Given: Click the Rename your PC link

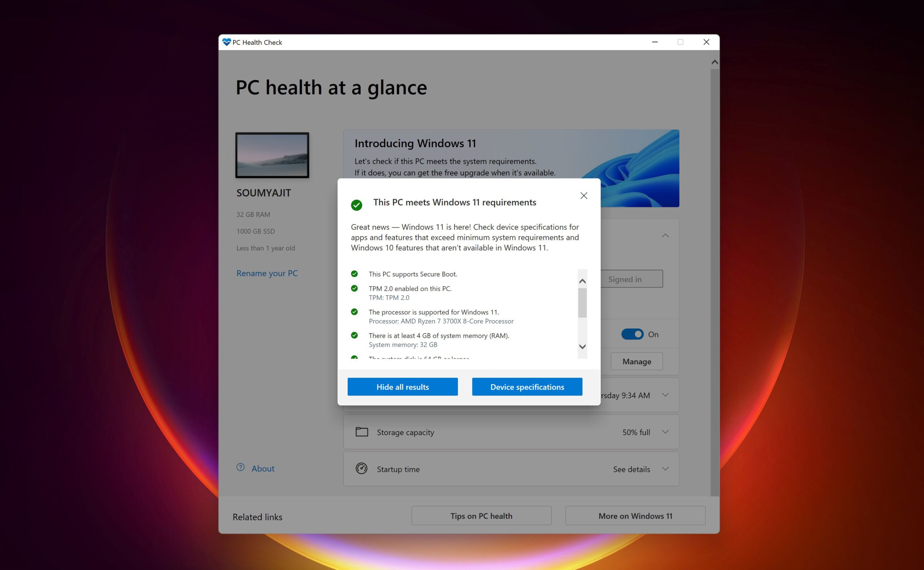Looking at the screenshot, I should [267, 273].
